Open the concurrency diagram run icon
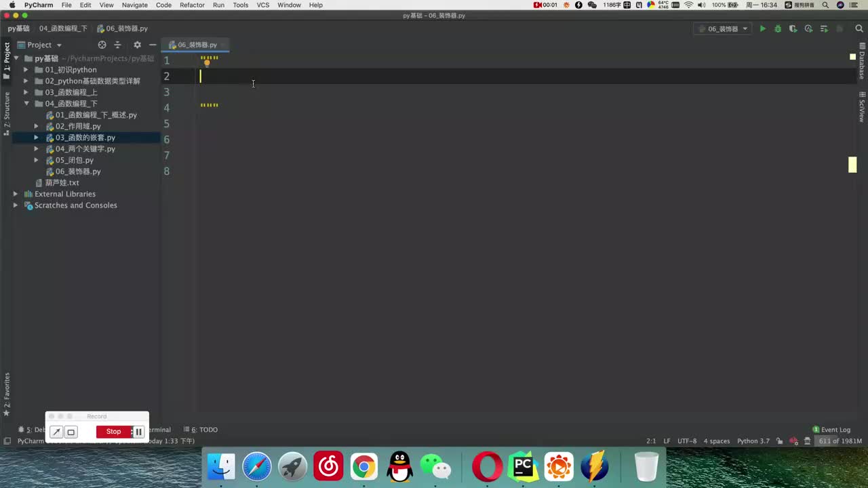The image size is (868, 488). click(x=824, y=28)
